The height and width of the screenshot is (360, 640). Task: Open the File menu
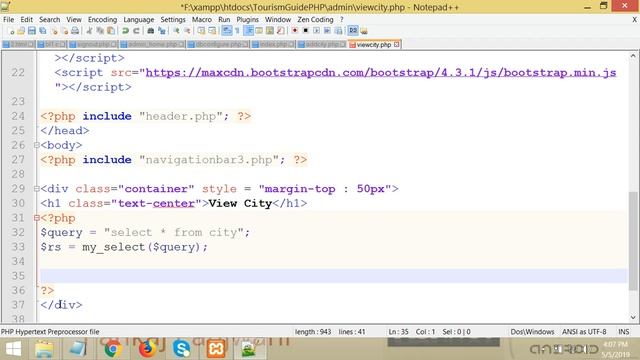(8, 20)
